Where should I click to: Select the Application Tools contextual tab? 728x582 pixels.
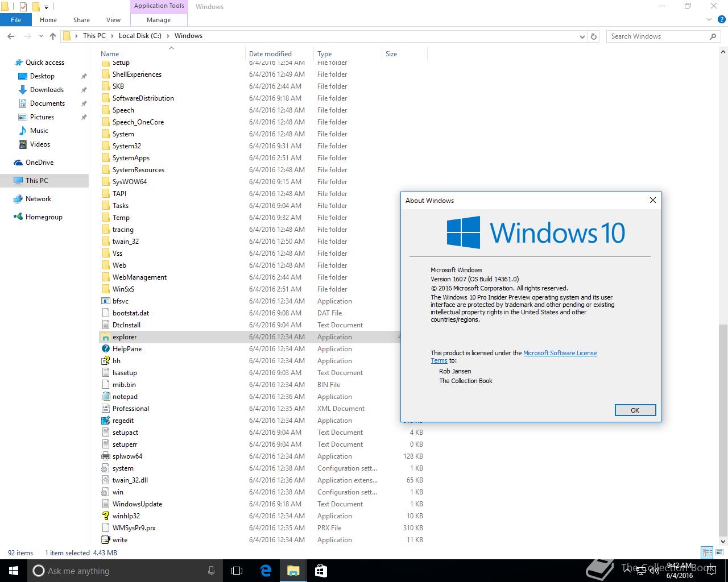point(159,6)
